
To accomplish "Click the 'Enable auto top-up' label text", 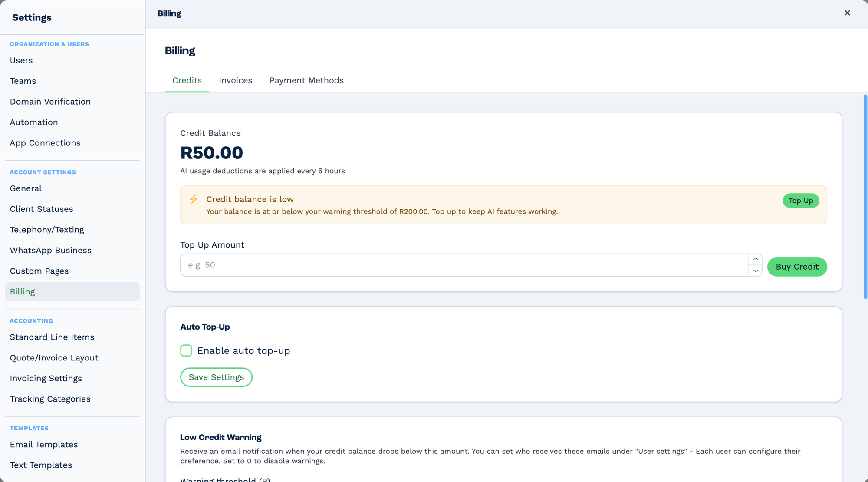I will [243, 351].
